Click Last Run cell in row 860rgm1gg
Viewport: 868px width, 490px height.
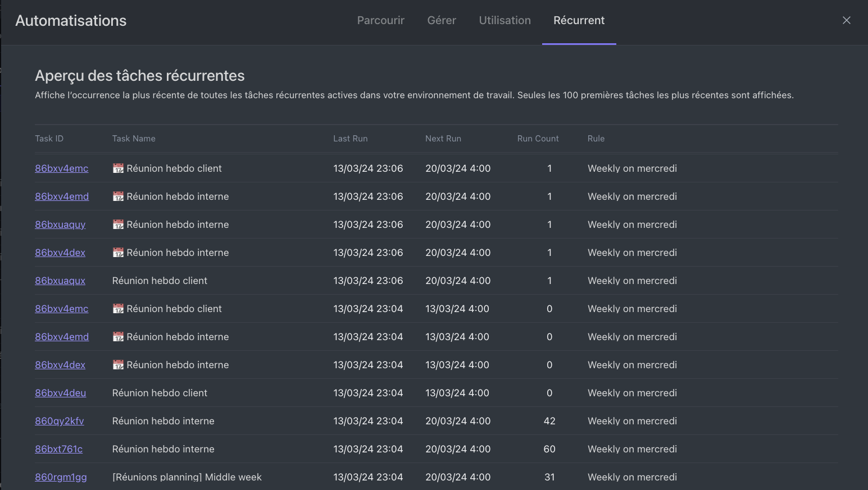pos(368,477)
